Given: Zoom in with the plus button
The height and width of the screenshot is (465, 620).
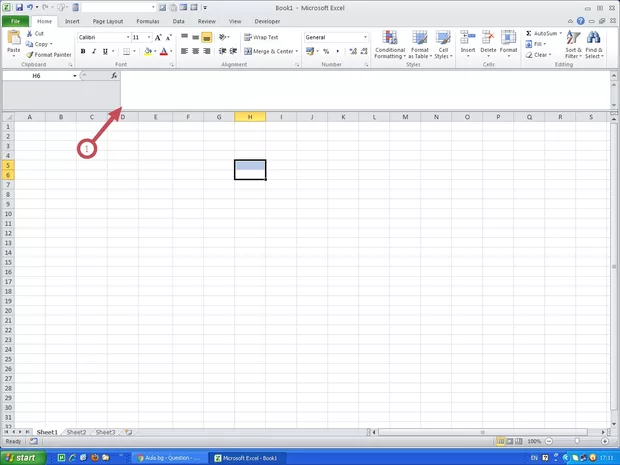Looking at the screenshot, I should click(x=605, y=441).
